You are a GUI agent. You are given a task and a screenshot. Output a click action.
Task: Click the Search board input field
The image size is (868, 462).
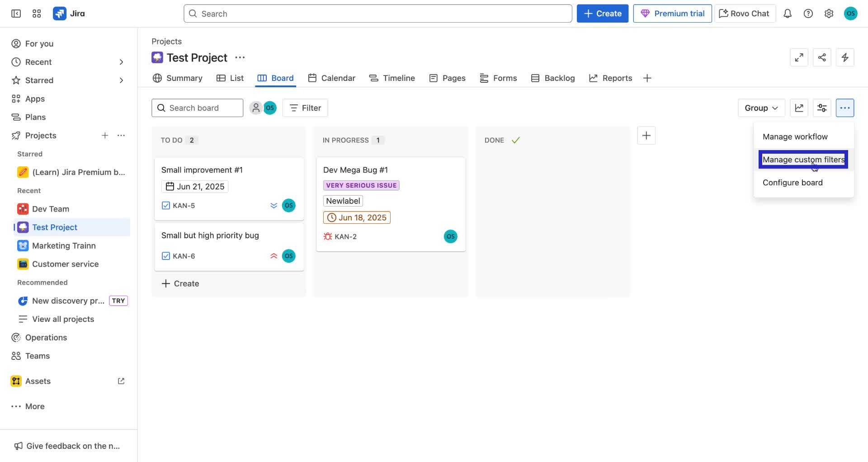[197, 108]
